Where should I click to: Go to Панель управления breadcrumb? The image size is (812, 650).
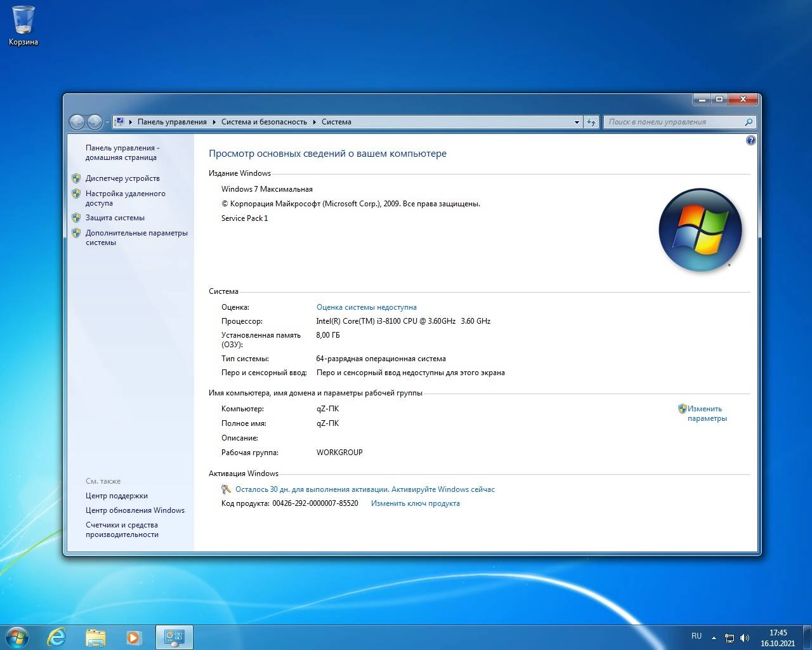[172, 122]
